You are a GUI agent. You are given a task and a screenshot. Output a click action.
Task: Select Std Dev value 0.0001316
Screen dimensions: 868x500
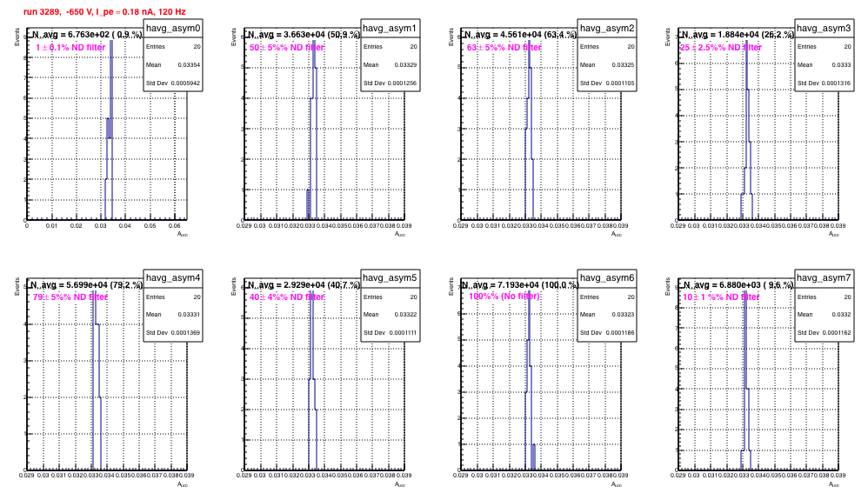[x=837, y=83]
